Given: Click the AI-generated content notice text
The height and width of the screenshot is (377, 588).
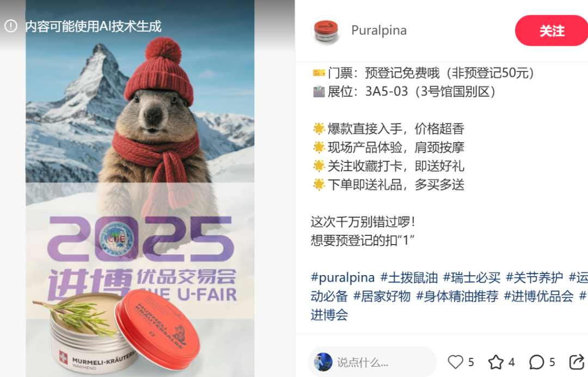Looking at the screenshot, I should [94, 26].
